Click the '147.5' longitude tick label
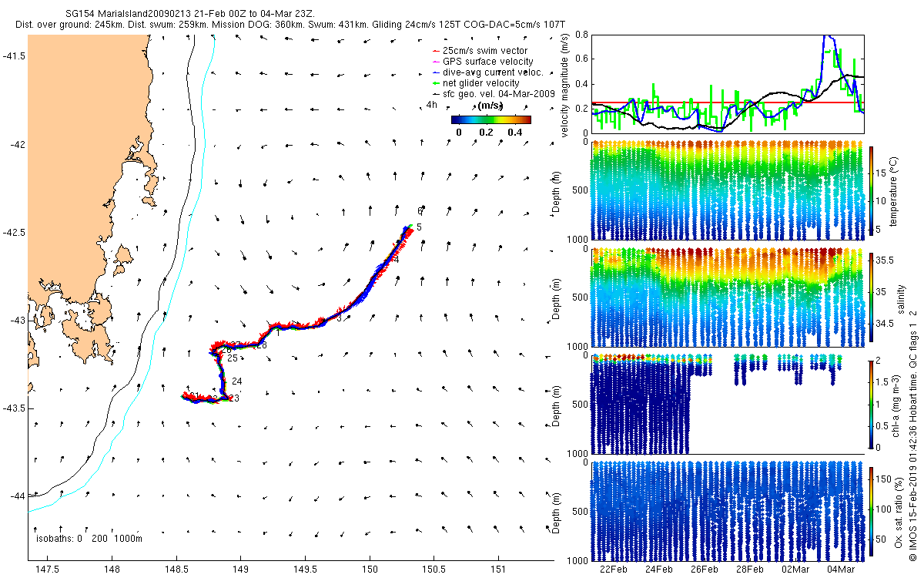The image size is (924, 578). click(48, 570)
